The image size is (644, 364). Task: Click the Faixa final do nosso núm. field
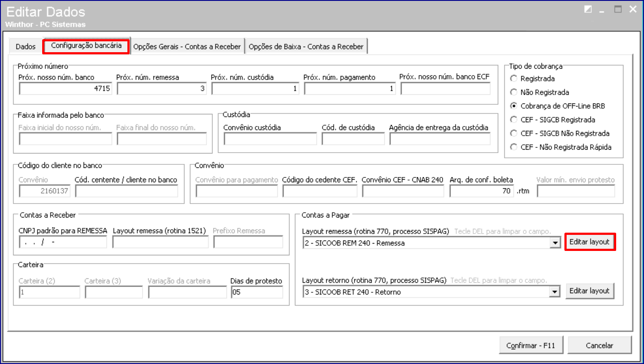tap(162, 139)
